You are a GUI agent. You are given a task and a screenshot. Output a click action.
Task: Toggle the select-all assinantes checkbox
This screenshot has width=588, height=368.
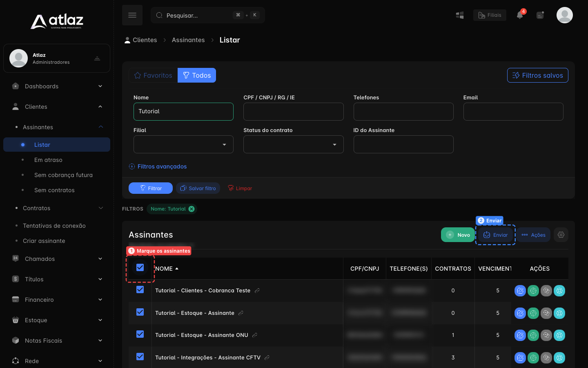click(x=140, y=267)
